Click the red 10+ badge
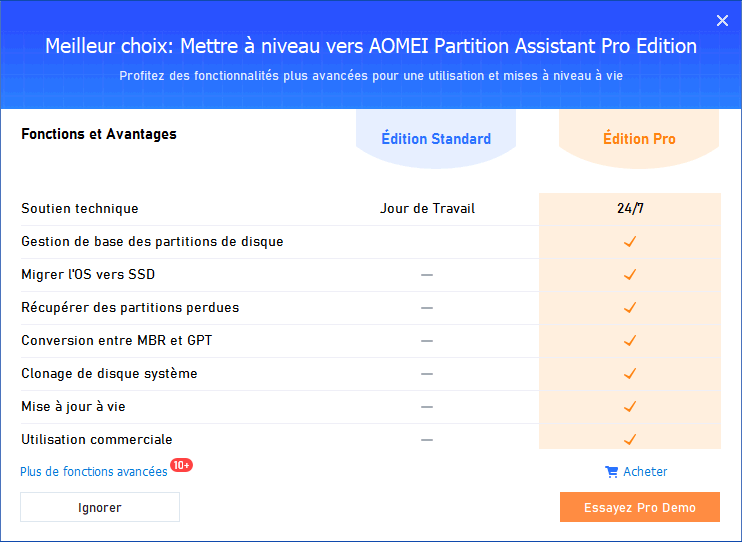The image size is (742, 542). 181,465
